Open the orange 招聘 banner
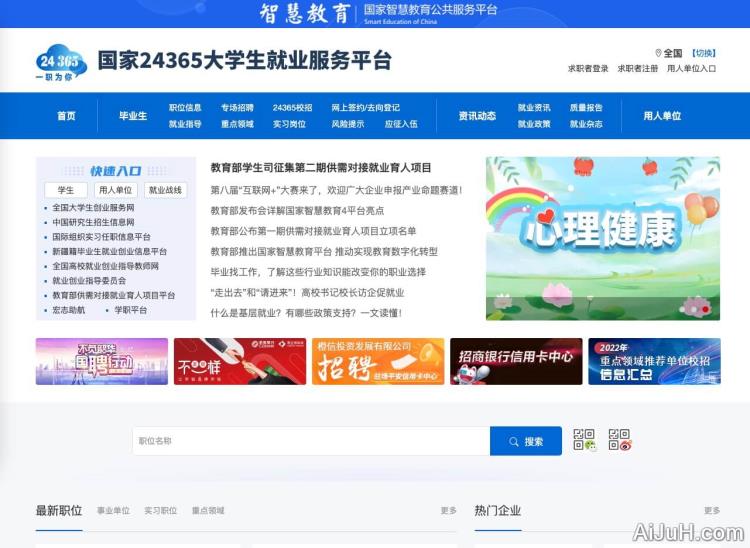This screenshot has height=548, width=750. [378, 362]
